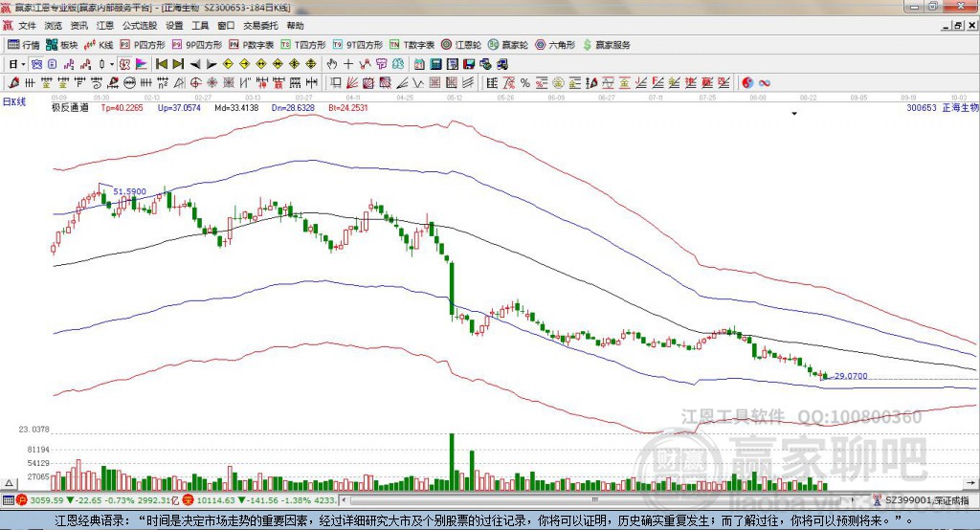Viewport: 980px width, 530px height.
Task: Click the red 深 Shenzhen index icon
Action: 188,500
